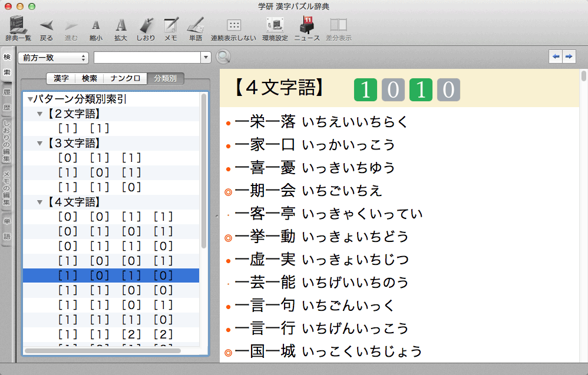The width and height of the screenshot is (588, 375).
Task: Collapse the 【3文字語】 tree section
Action: 39,143
